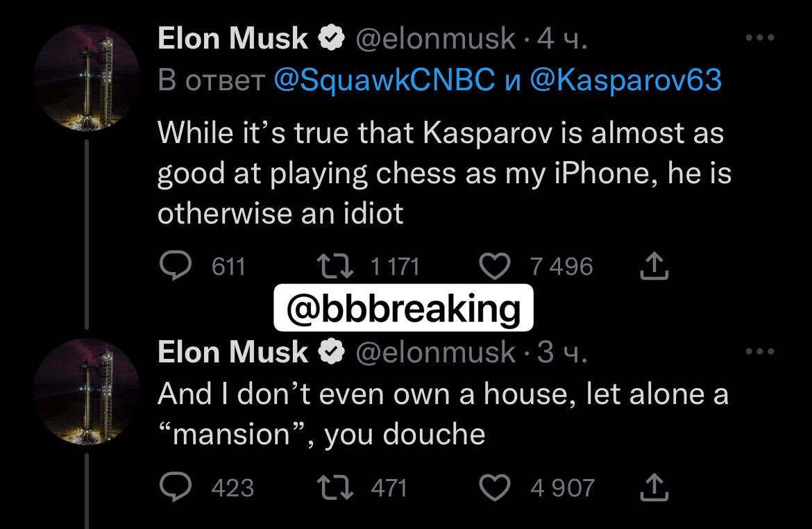Click Elon Musk's name on second tweet
Image resolution: width=812 pixels, height=529 pixels.
(x=232, y=352)
